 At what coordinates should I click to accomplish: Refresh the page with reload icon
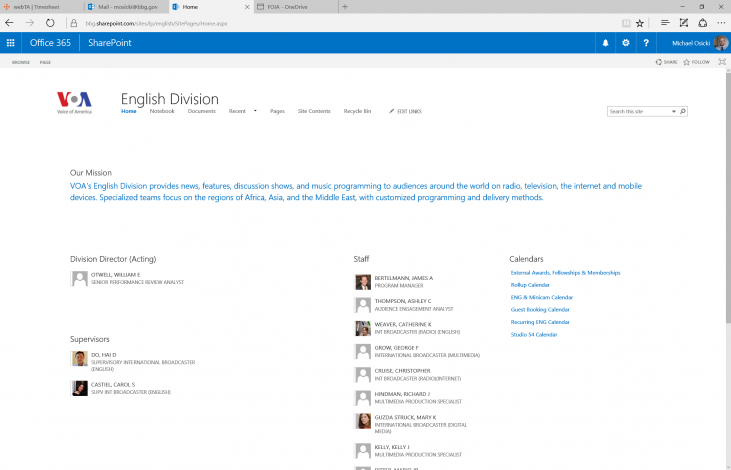click(50, 23)
